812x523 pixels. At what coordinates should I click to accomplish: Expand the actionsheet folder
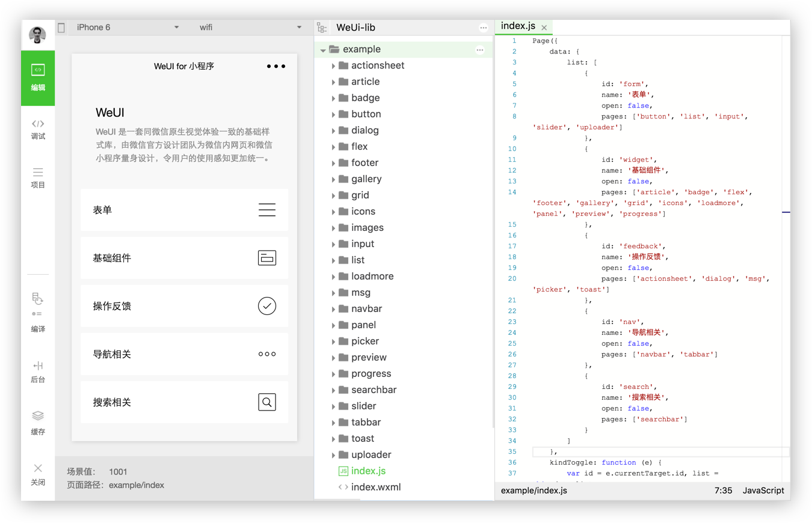point(333,66)
